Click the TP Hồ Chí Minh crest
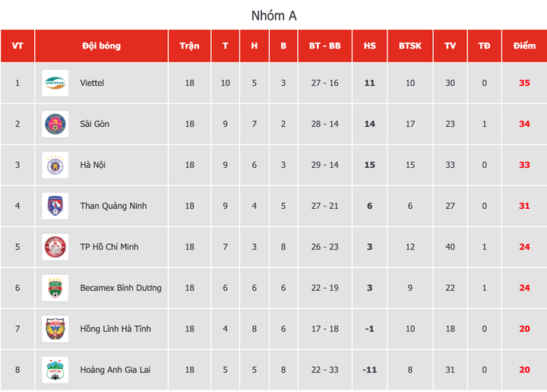The width and height of the screenshot is (547, 392). pyautogui.click(x=55, y=247)
